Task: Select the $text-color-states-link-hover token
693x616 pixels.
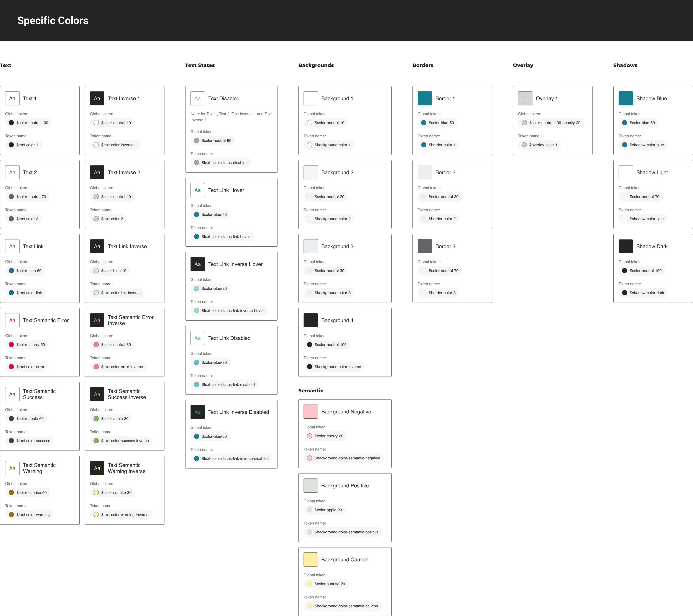Action: pyautogui.click(x=222, y=237)
